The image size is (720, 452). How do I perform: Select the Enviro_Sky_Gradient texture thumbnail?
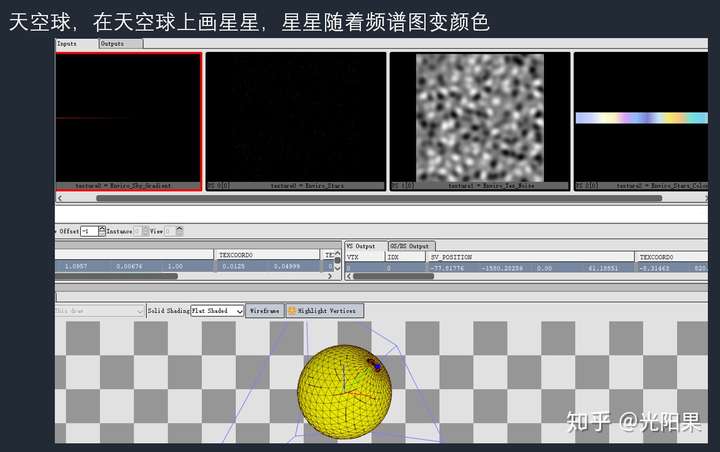tap(129, 121)
